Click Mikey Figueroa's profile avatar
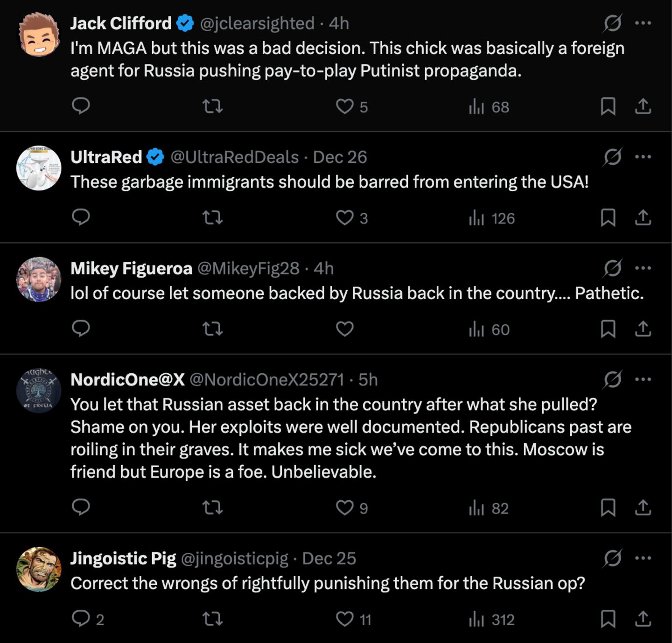Screen dimensions: 672x643 coord(39,279)
